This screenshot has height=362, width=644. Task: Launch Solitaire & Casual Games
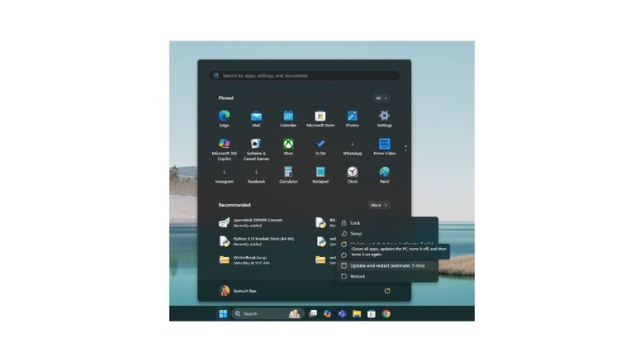(256, 149)
